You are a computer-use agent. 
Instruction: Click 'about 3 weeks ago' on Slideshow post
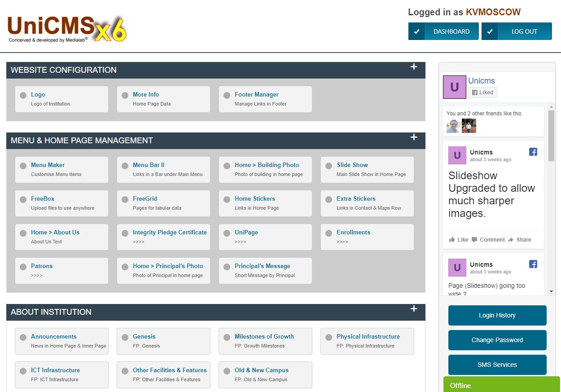(491, 159)
